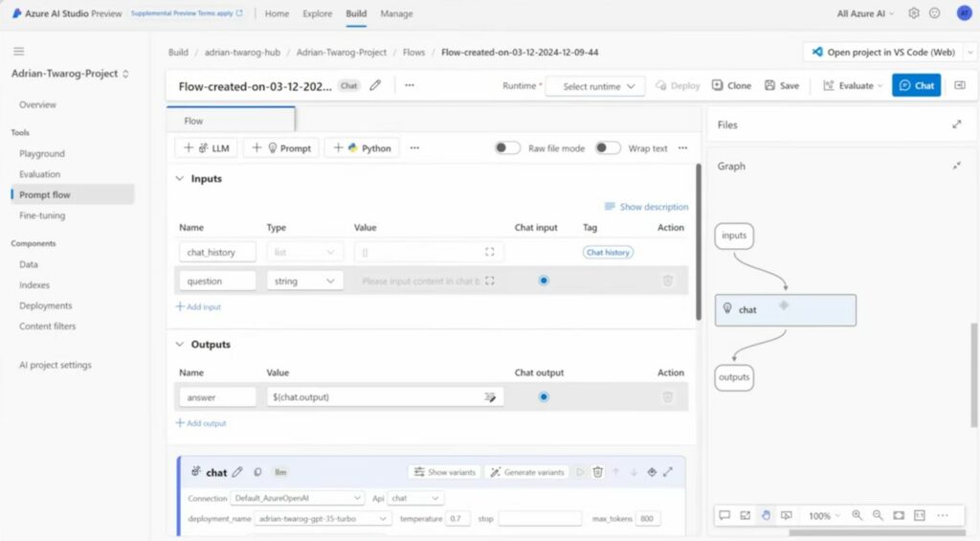Viewport: 980px width, 541px height.
Task: Open Fine-tuning in sidebar
Action: (42, 215)
